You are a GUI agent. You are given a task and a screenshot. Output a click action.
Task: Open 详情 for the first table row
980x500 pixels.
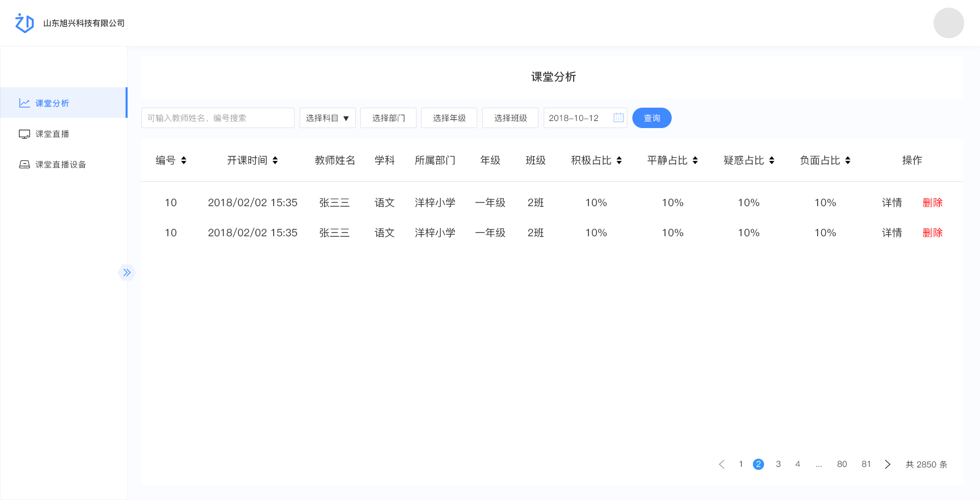892,203
